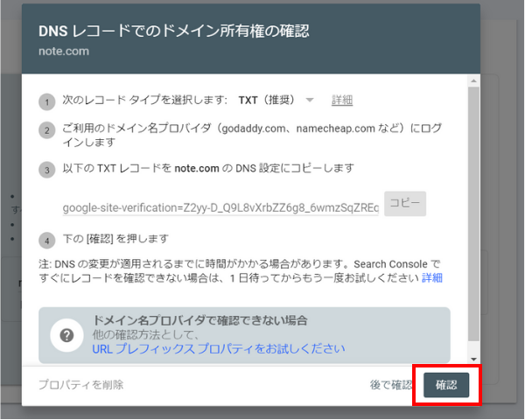Click the dropdown arrow beside TXT（推奨）
Viewport: 525px width, 420px height.
tap(310, 100)
